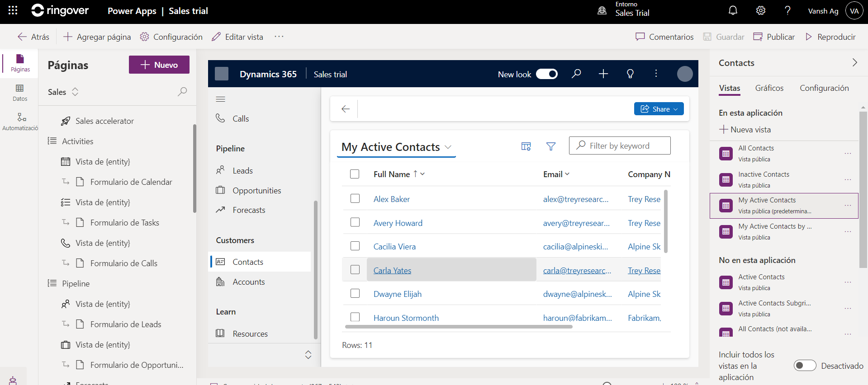Screen dimensions: 868x385
Task: Open the Páginas sidebar icon
Action: click(x=20, y=63)
